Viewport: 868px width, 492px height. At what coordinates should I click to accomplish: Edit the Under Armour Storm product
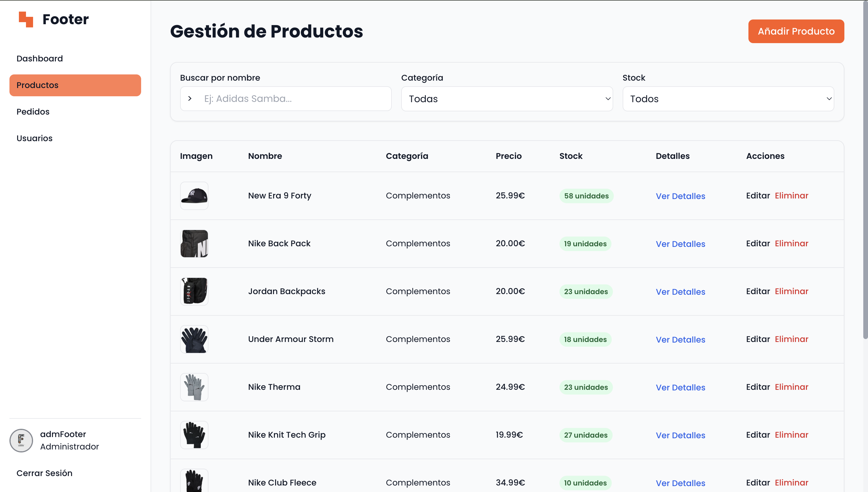point(758,339)
